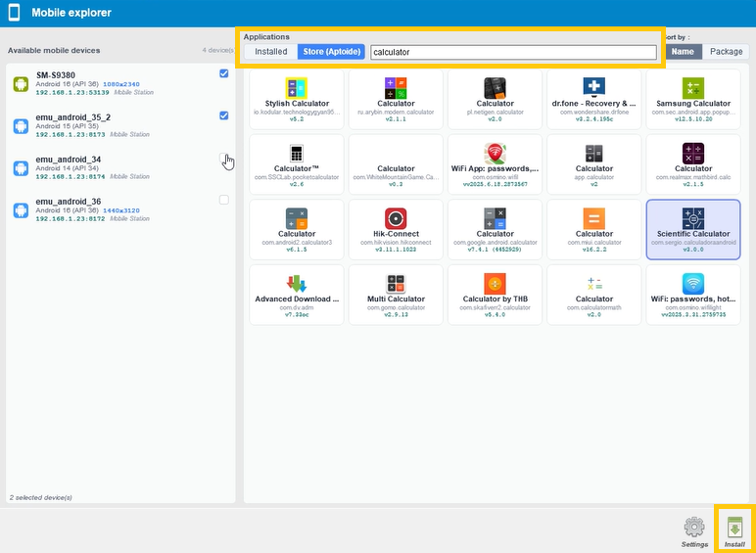Select the app.calculator app icon

[x=594, y=154]
